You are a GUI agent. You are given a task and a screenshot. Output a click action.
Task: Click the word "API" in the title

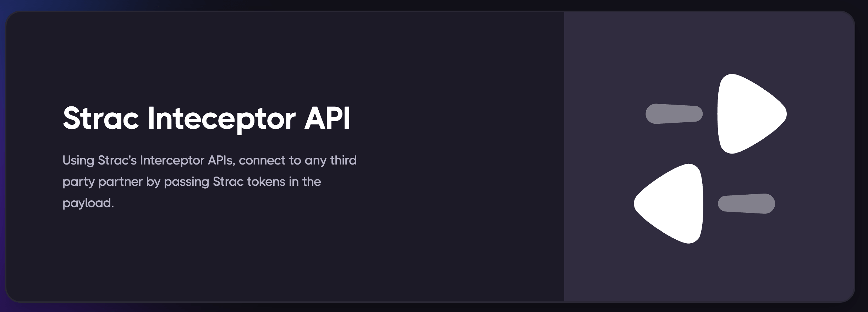coord(327,118)
